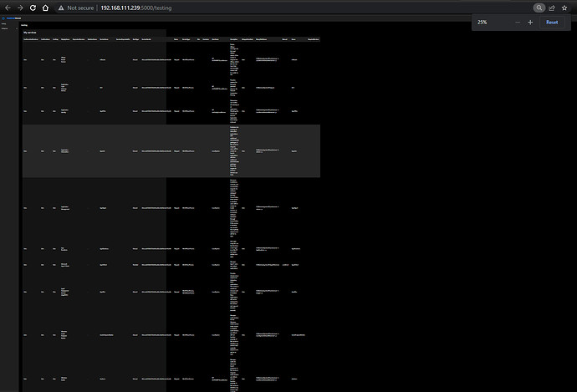Click the zoom magnifier icon in address bar

539,8
